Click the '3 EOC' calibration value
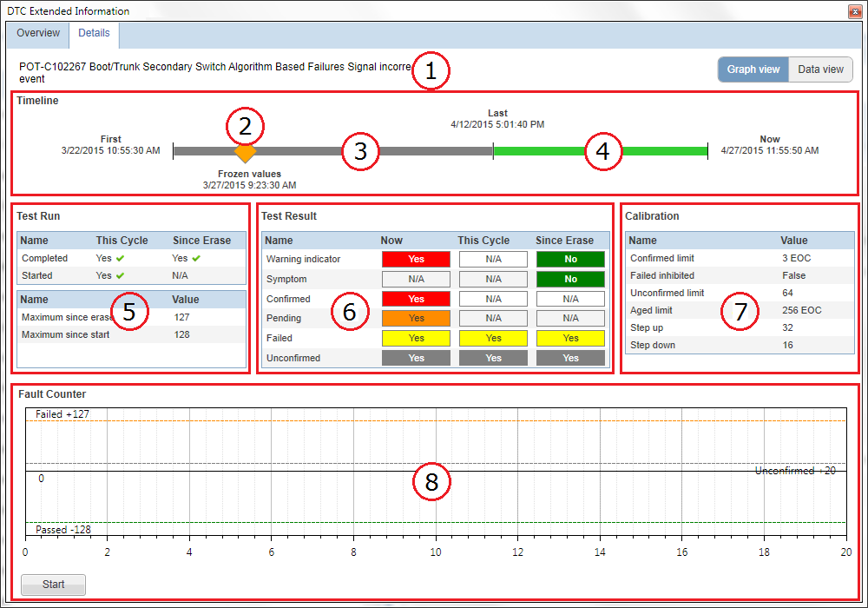The width and height of the screenshot is (868, 608). [797, 258]
